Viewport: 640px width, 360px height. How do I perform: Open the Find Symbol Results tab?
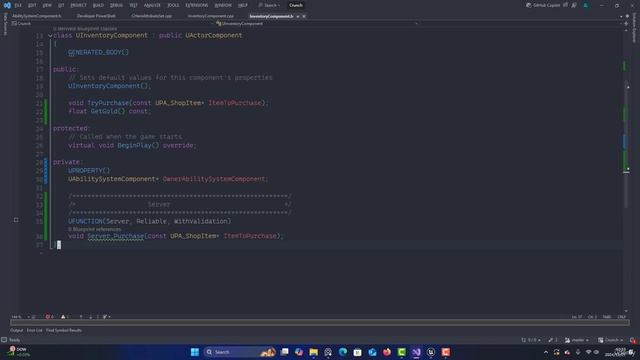click(64, 330)
